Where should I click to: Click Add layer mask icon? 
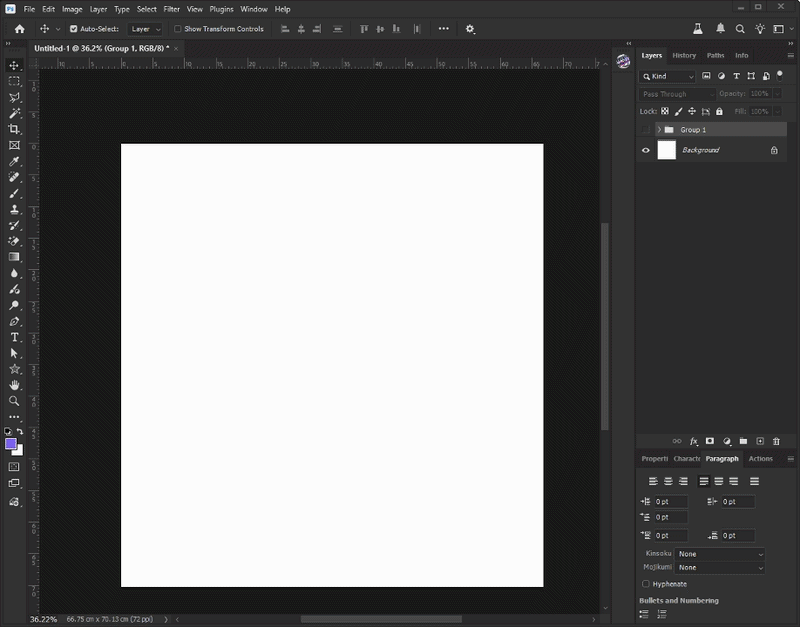point(710,441)
